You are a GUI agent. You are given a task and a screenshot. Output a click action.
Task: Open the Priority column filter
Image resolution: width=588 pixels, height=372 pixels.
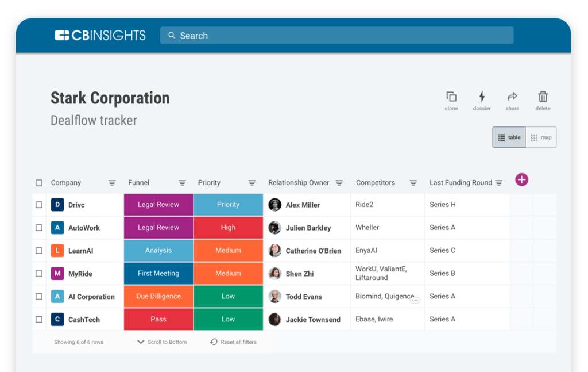[252, 183]
